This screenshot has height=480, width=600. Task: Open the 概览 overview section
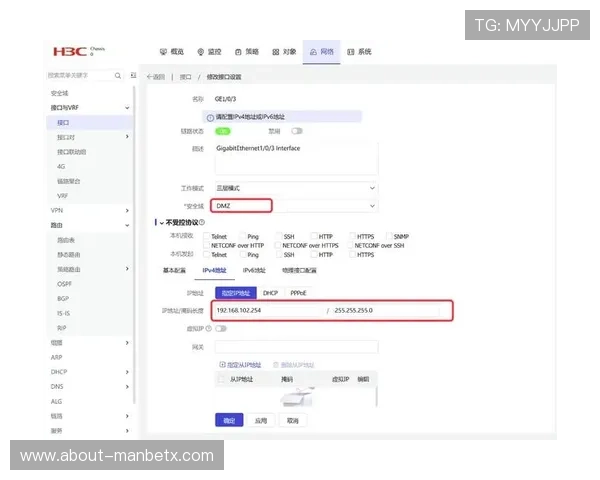[172, 52]
